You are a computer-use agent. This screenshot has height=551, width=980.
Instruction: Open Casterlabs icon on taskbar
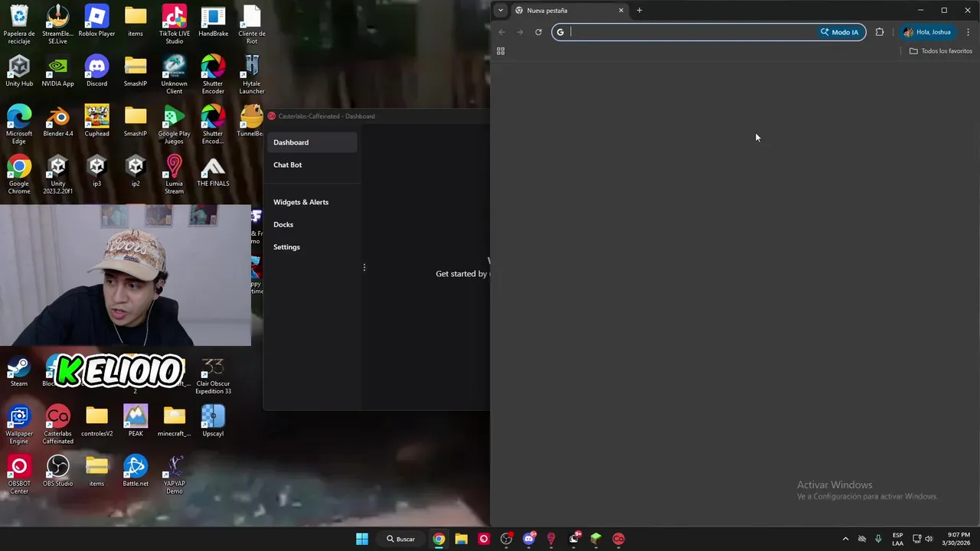tap(619, 539)
